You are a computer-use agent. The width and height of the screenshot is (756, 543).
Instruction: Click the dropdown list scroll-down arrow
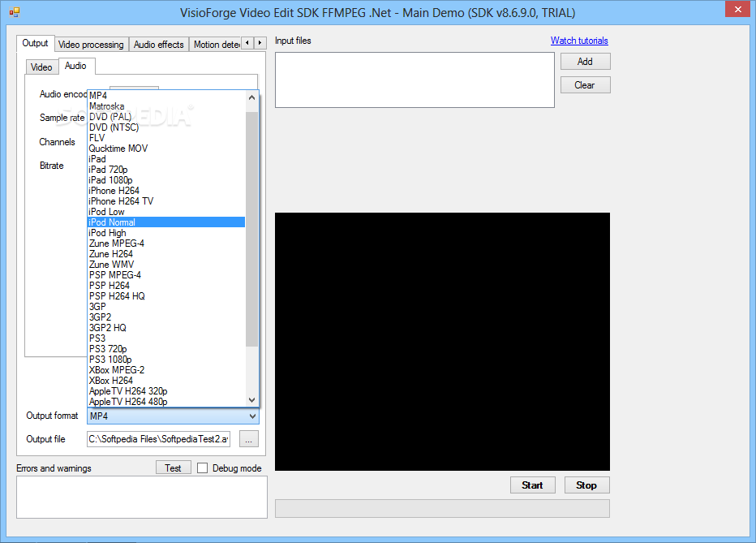[251, 400]
